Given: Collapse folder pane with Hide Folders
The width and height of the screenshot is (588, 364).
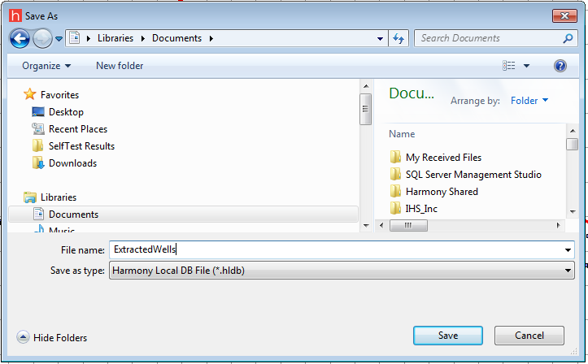Looking at the screenshot, I should (52, 337).
